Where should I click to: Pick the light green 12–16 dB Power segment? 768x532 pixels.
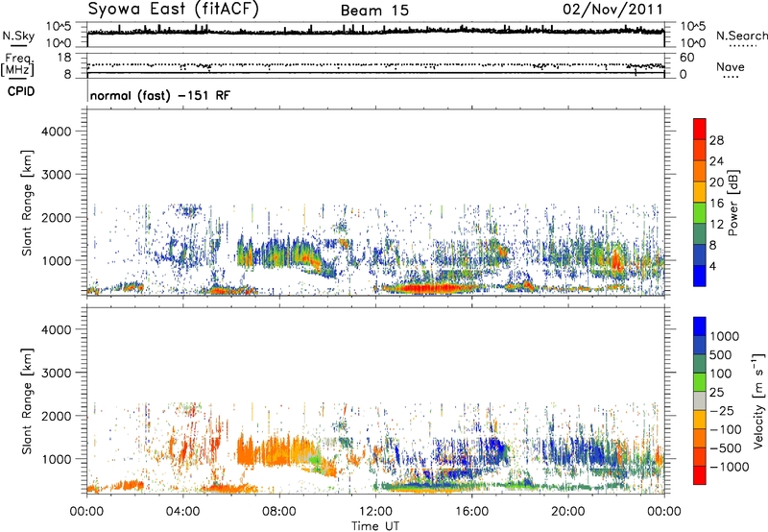(700, 213)
